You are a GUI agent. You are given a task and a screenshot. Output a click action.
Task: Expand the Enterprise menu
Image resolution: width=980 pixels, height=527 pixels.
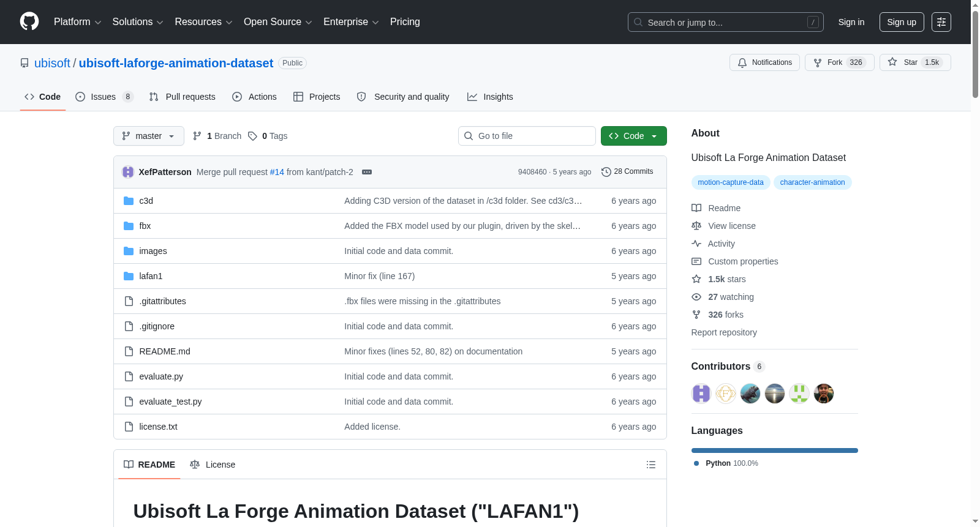tap(351, 22)
